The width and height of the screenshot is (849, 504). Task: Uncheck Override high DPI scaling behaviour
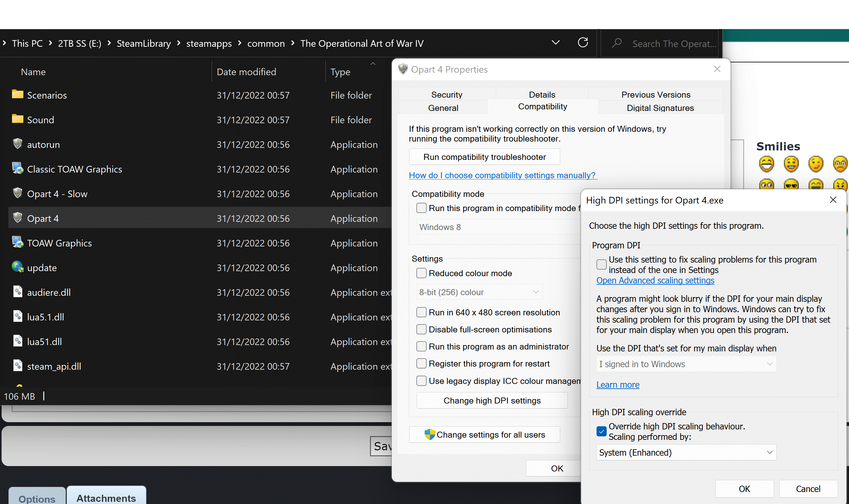pos(602,431)
